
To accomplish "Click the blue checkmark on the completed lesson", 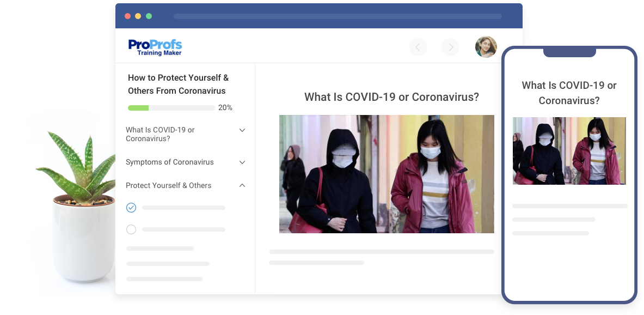I will coord(131,207).
